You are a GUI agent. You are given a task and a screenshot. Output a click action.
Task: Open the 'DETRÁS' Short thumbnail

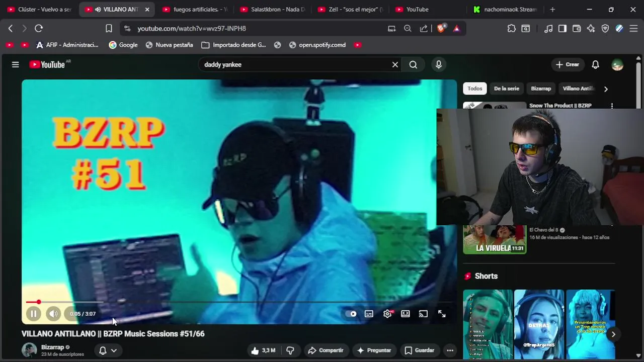point(539,324)
